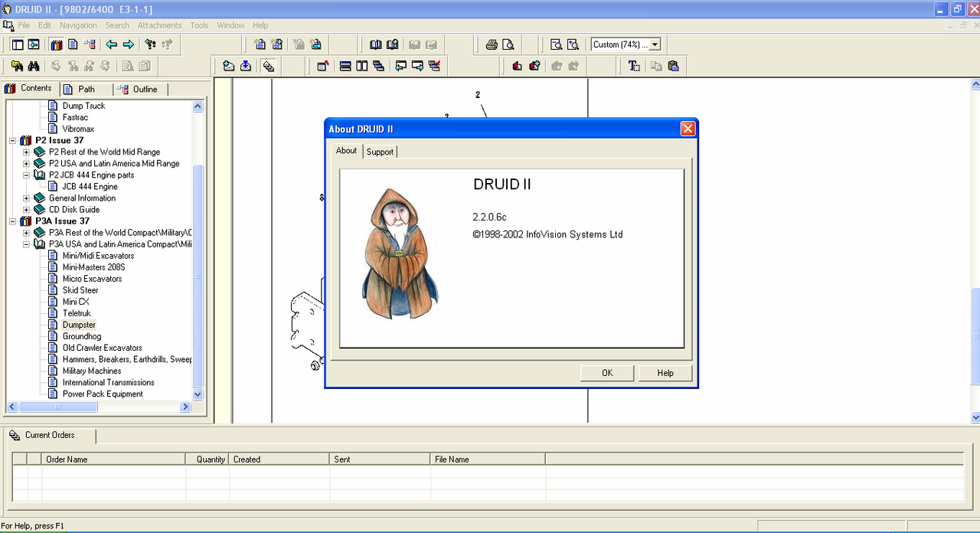Click the binoculars search icon

(x=34, y=66)
